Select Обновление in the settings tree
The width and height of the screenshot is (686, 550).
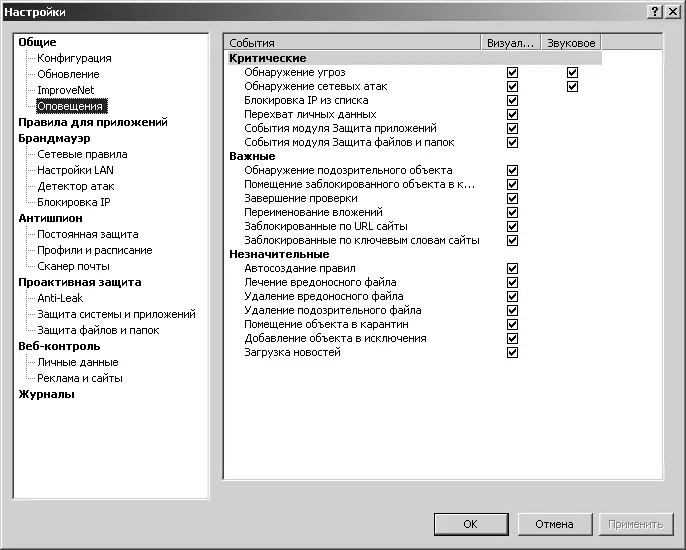pos(68,74)
